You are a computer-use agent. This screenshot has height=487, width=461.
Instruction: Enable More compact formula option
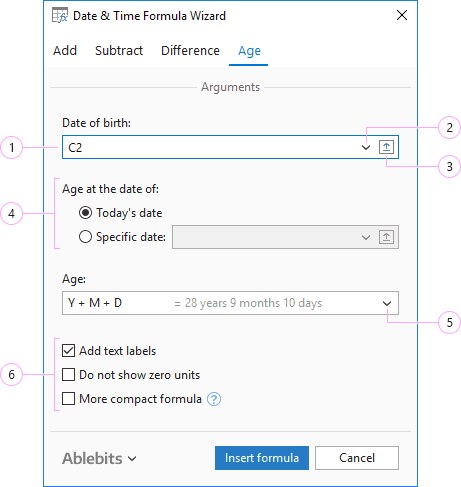pos(68,399)
